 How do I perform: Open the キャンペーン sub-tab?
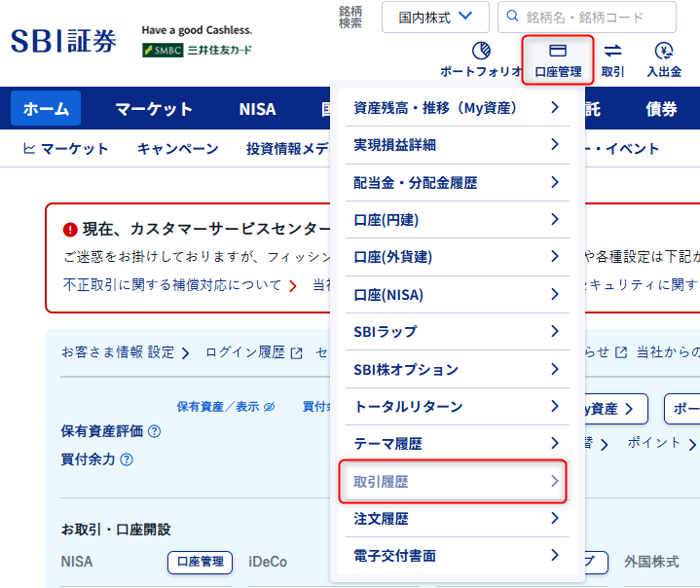tap(178, 149)
